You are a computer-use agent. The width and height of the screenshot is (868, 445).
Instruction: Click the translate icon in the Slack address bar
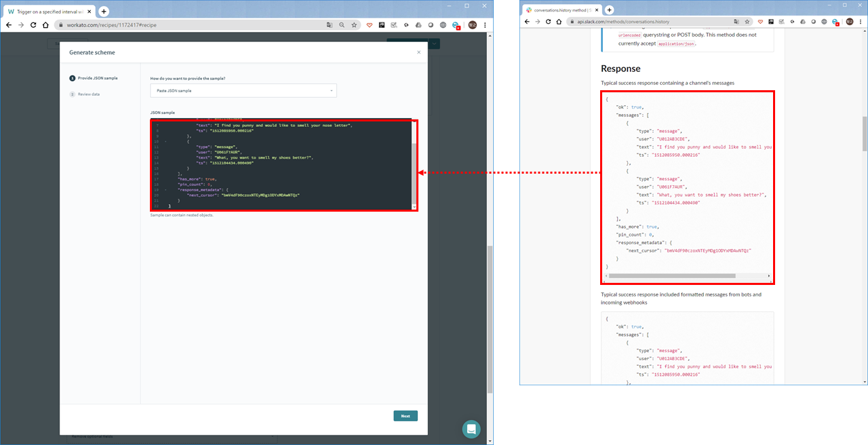[736, 22]
